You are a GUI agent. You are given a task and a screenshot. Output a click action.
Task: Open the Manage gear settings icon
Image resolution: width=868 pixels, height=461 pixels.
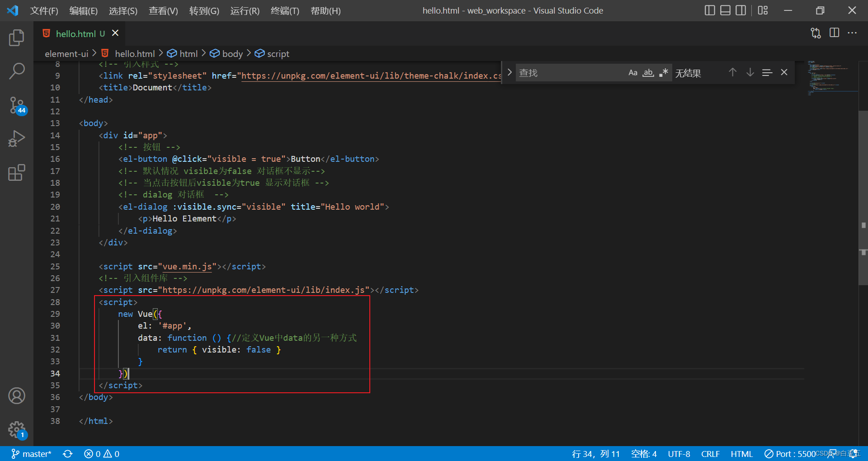pos(17,430)
